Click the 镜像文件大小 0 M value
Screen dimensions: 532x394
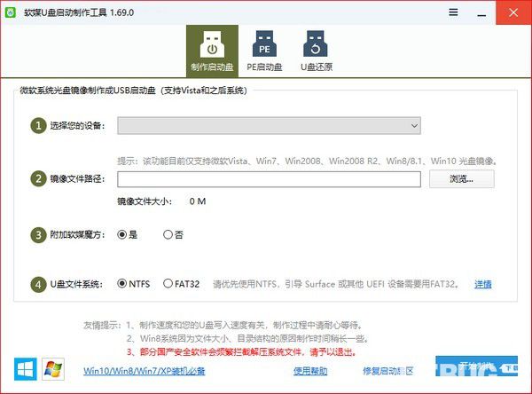tap(198, 201)
